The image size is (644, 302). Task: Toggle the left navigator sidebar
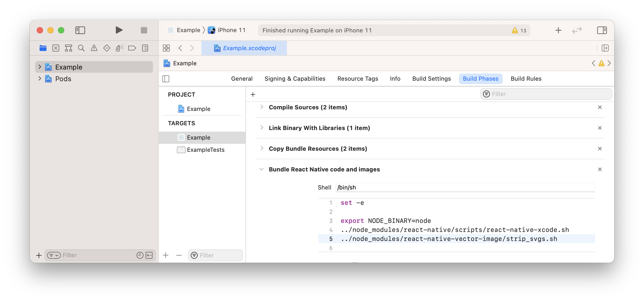coord(80,30)
